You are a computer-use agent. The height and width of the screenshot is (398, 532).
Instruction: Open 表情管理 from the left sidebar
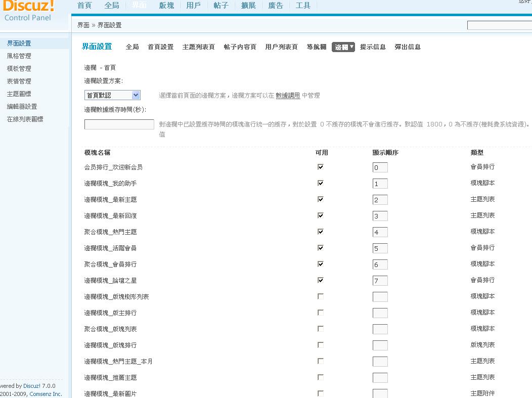pos(19,81)
